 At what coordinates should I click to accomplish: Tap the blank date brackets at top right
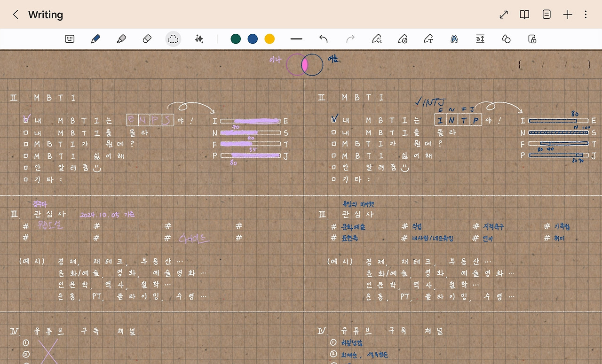tap(554, 65)
